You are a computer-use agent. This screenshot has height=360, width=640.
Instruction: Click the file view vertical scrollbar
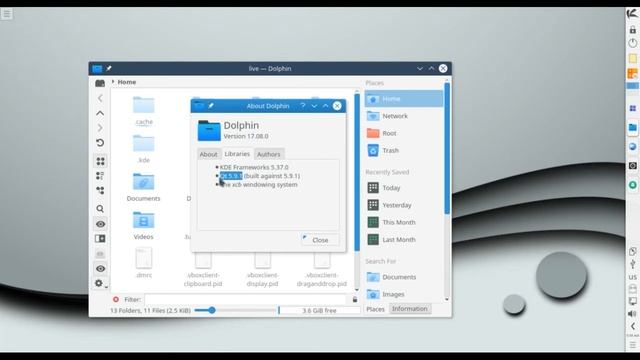[x=357, y=173]
